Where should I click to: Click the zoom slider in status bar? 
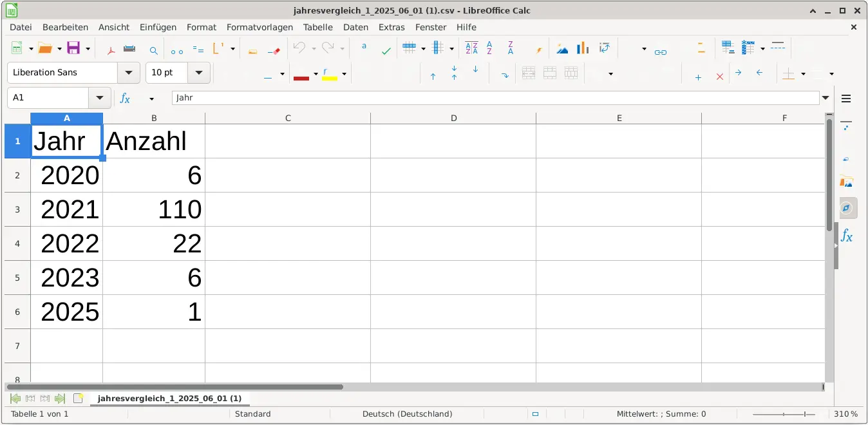(784, 414)
